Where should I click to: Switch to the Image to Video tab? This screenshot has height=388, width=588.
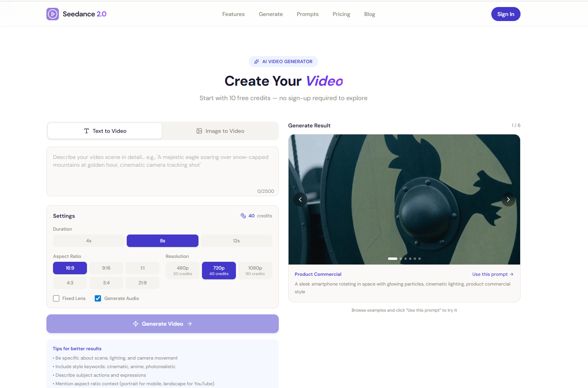coord(220,131)
